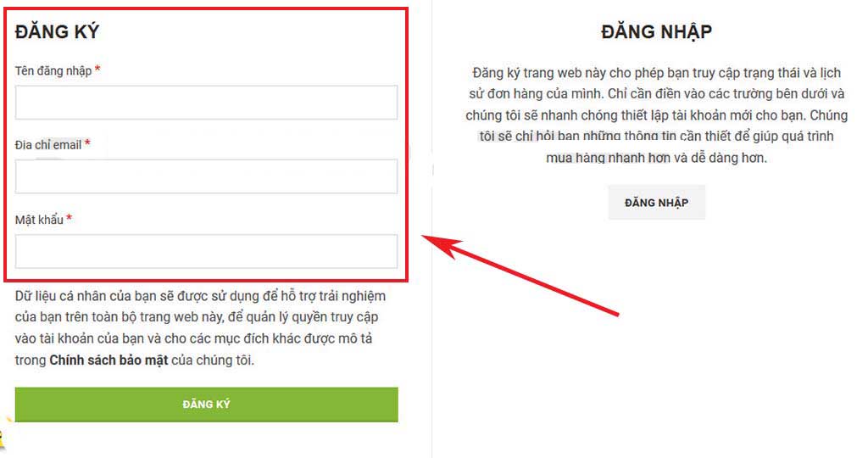This screenshot has height=458, width=868.
Task: Select the Mật khẩu password field
Action: click(206, 251)
